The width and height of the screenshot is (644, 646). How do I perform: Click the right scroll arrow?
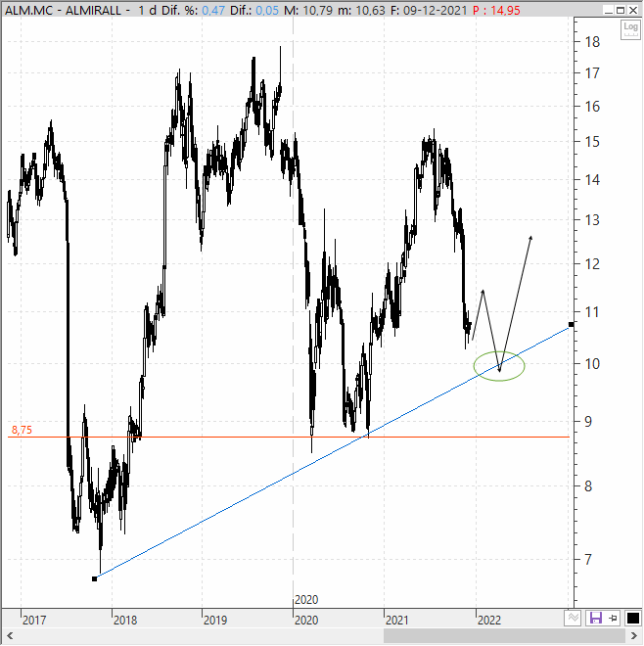(633, 635)
